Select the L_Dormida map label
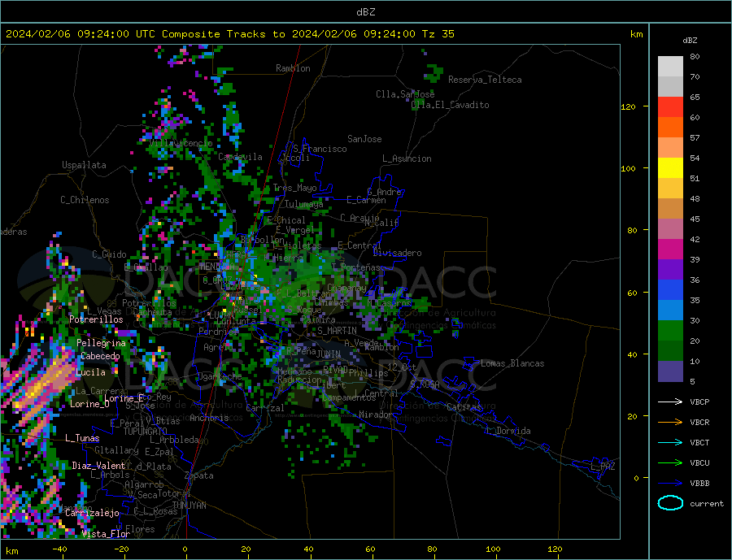Screen dimensions: 732x560 pos(508,431)
